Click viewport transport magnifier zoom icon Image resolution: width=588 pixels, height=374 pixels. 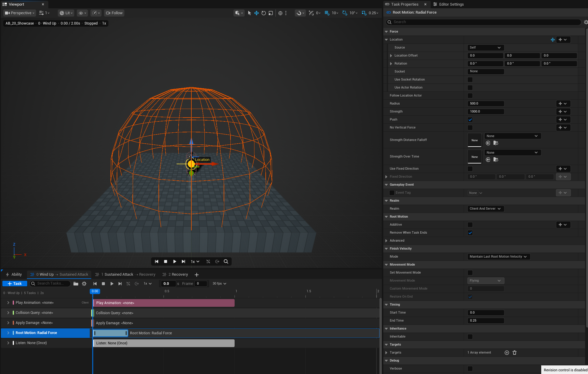226,261
